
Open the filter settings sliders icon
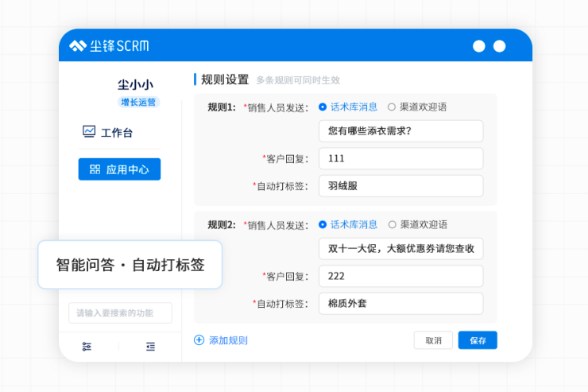click(87, 347)
